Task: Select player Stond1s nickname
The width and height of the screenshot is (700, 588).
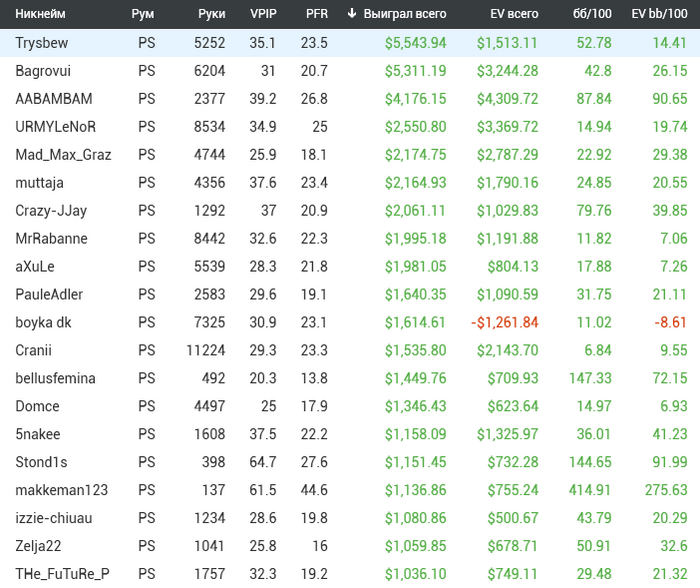Action: point(41,462)
